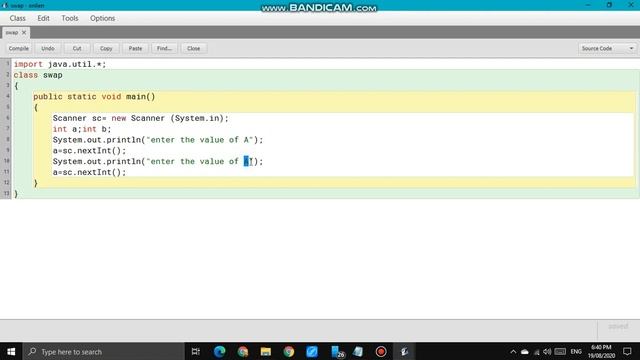Open the network status tray icon

[x=537, y=352]
